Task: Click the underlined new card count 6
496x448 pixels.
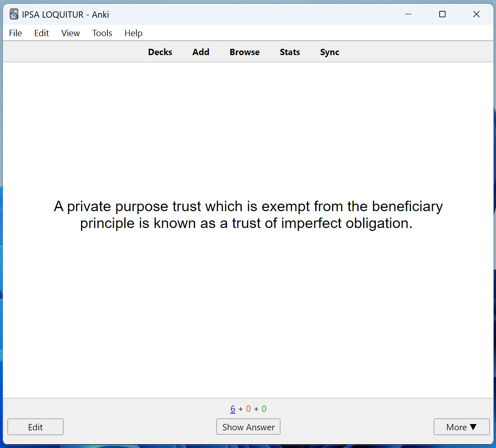Action: point(233,408)
